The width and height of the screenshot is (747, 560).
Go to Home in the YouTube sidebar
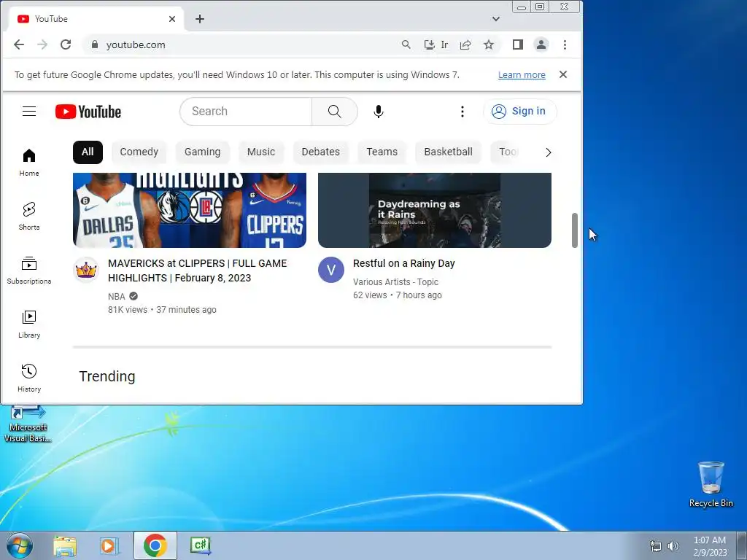tap(29, 162)
